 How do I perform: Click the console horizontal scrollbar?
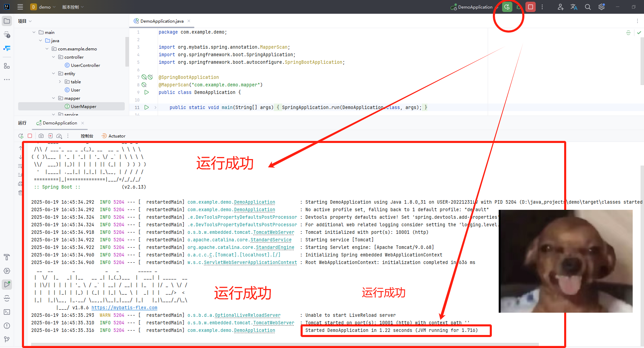[284, 344]
